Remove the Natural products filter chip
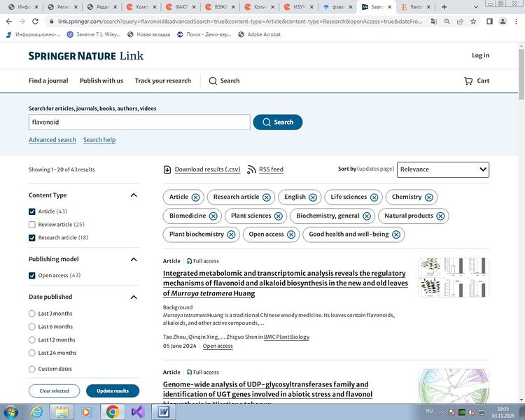 tap(440, 216)
